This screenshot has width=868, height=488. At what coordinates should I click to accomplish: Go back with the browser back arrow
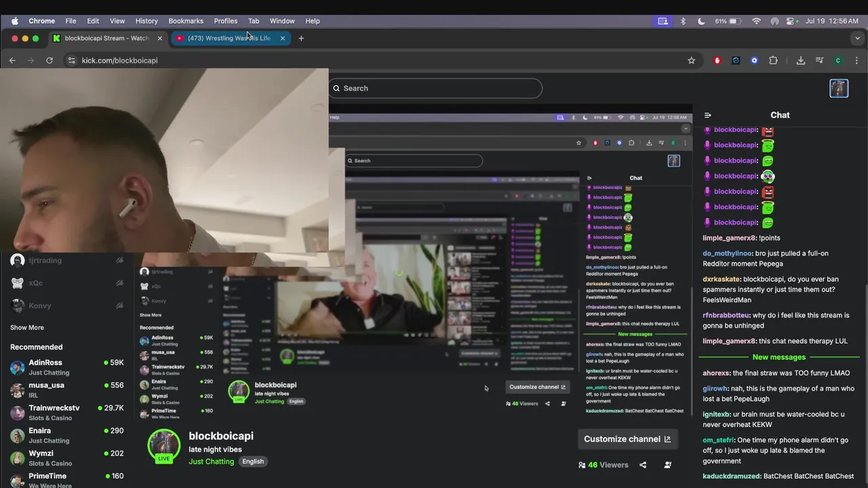coord(12,60)
